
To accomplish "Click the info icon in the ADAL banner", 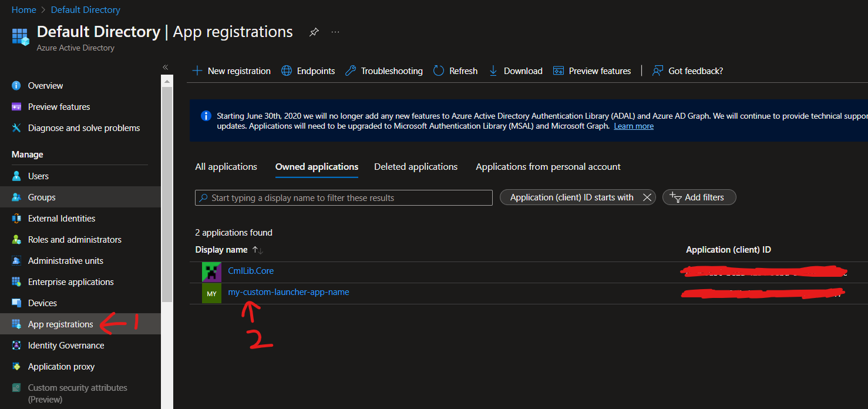I will pos(206,116).
